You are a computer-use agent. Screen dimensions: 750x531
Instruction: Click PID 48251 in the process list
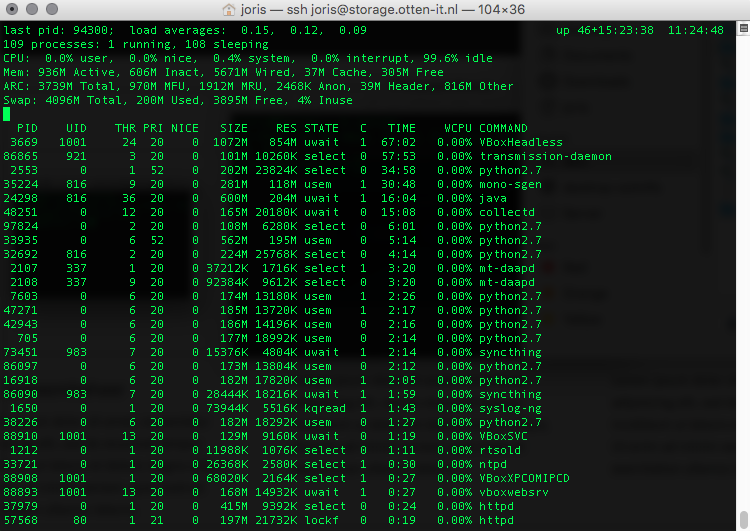[x=21, y=212]
